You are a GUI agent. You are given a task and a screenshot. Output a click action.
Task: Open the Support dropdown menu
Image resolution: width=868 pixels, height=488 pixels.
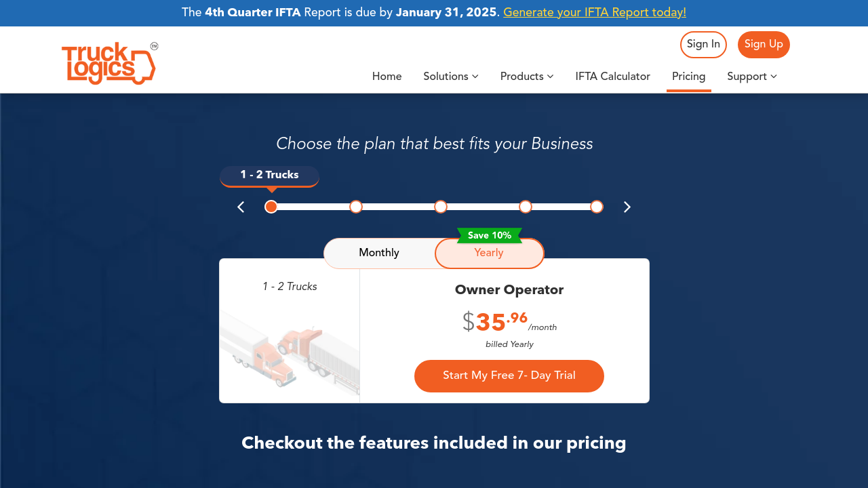pyautogui.click(x=752, y=77)
